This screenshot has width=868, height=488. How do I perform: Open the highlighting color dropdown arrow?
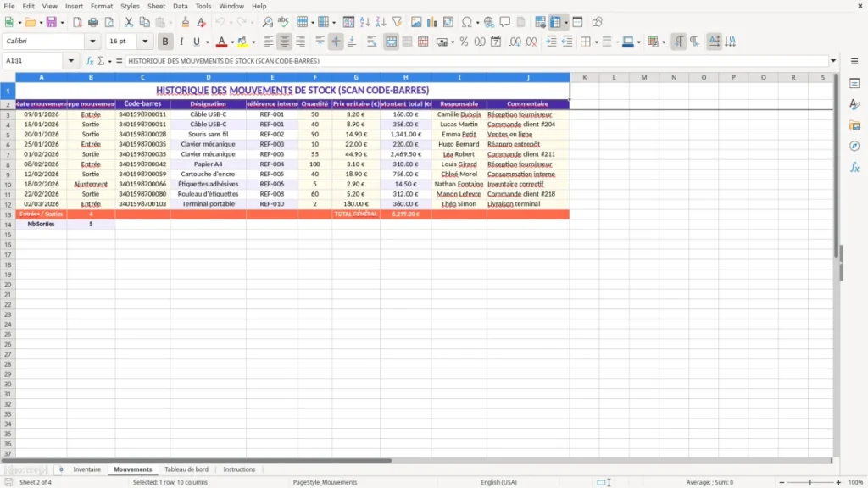[x=253, y=42]
